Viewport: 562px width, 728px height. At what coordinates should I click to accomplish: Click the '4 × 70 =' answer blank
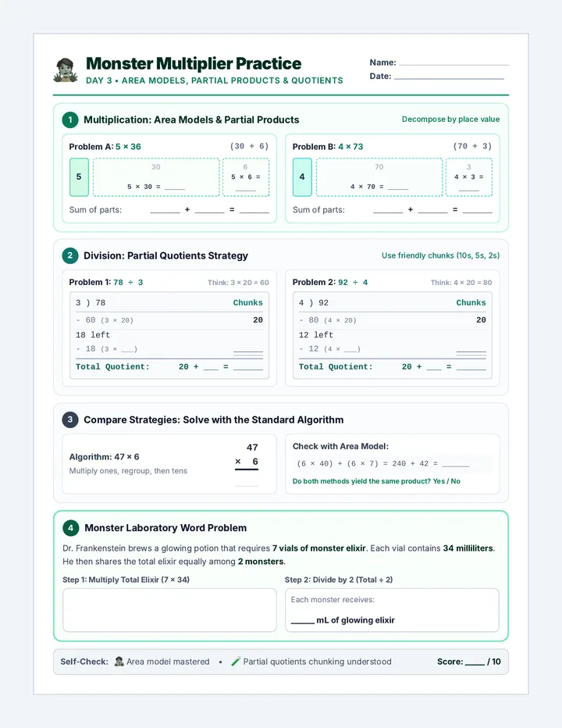tap(398, 188)
